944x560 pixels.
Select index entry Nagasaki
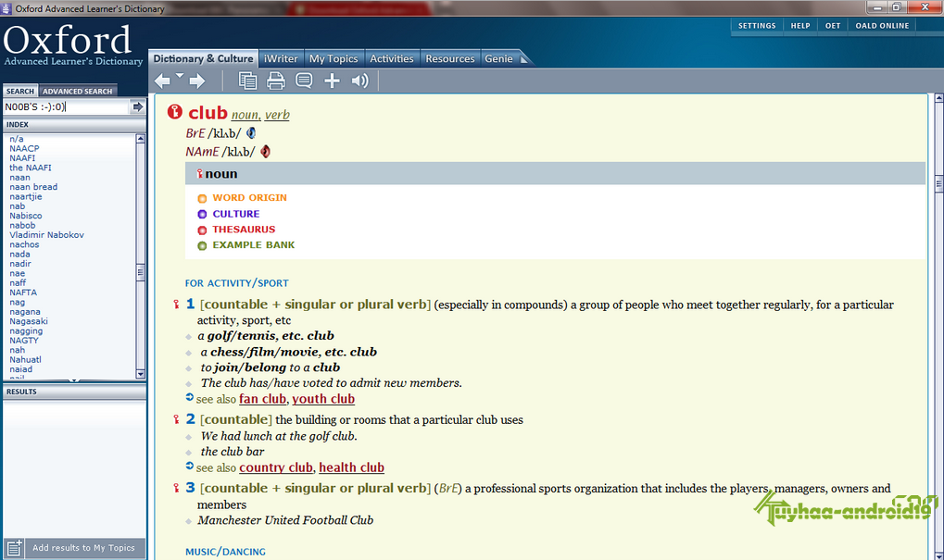pyautogui.click(x=29, y=322)
